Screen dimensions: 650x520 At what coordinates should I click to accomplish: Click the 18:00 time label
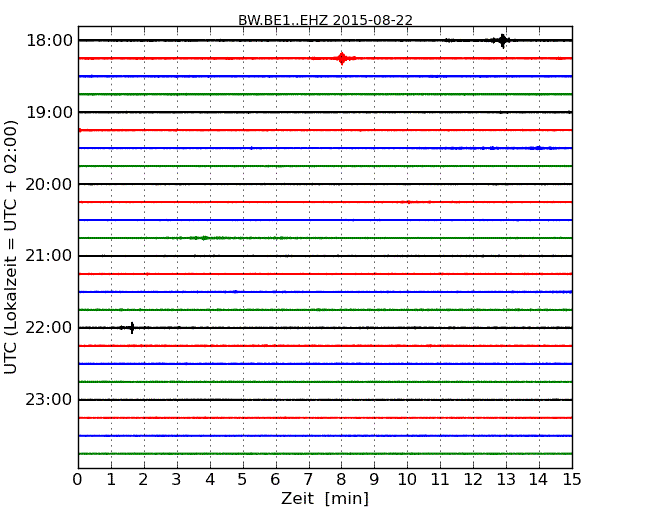pos(49,41)
